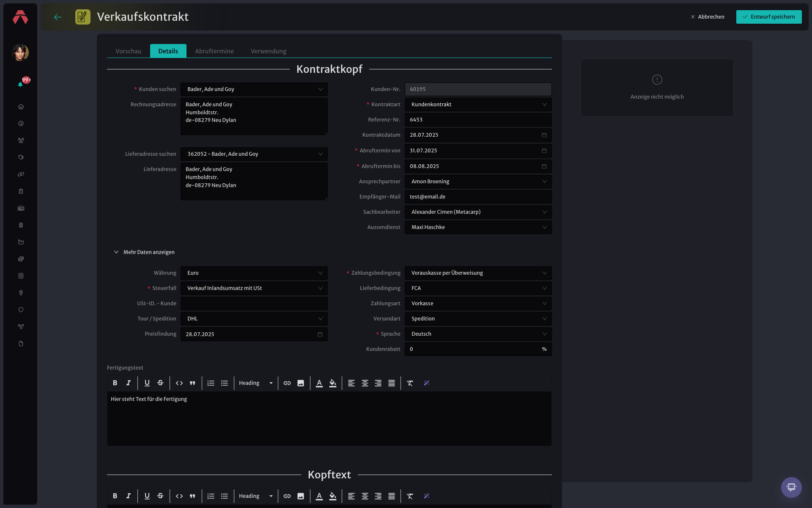Screen dimensions: 812x508
Task: Toggle strikethrough in Kopftext editor
Action: pos(160,496)
